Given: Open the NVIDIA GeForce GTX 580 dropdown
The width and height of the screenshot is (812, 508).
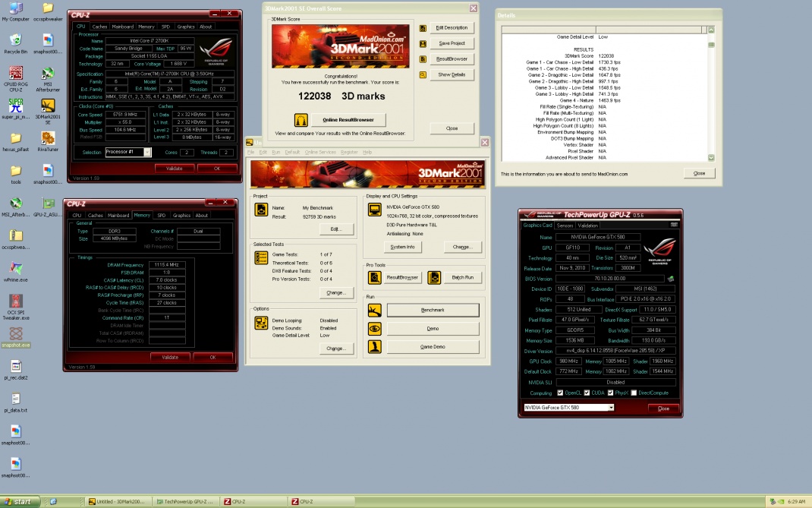Looking at the screenshot, I should click(x=609, y=408).
